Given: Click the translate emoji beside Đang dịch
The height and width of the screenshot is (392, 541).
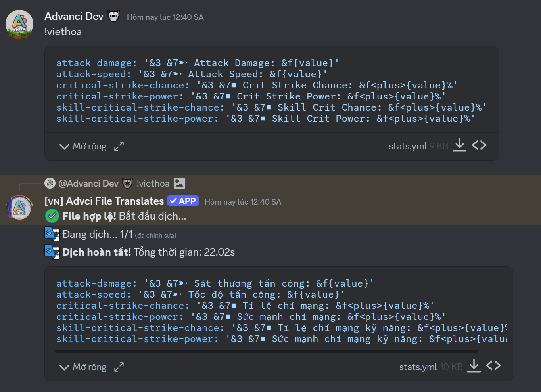Looking at the screenshot, I should [52, 234].
